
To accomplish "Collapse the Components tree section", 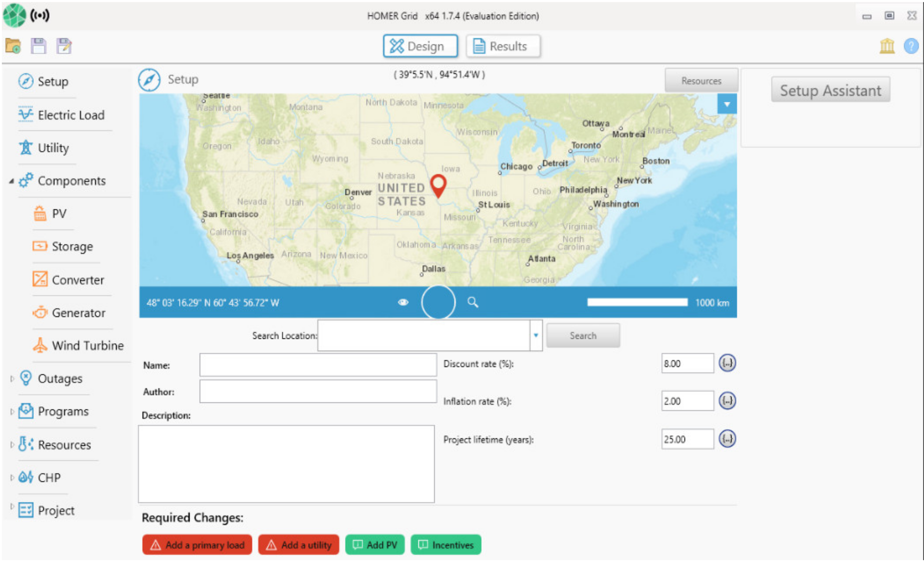I will pos(12,181).
